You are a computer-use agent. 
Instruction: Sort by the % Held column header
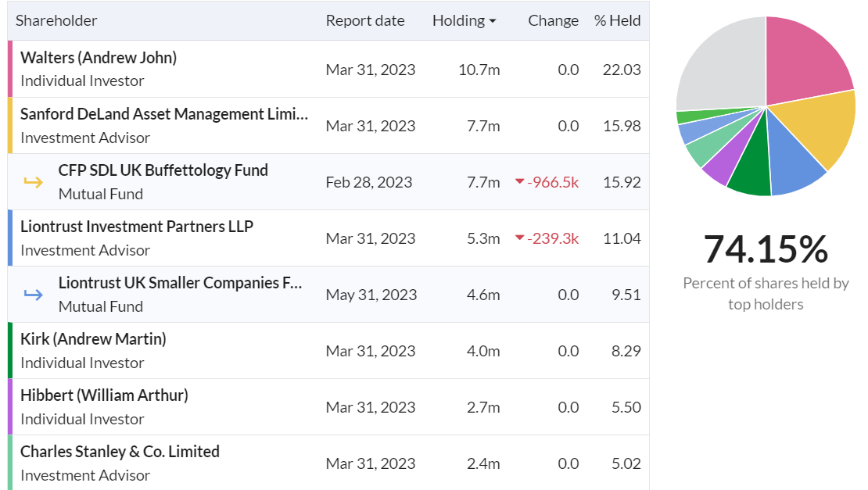(x=617, y=20)
